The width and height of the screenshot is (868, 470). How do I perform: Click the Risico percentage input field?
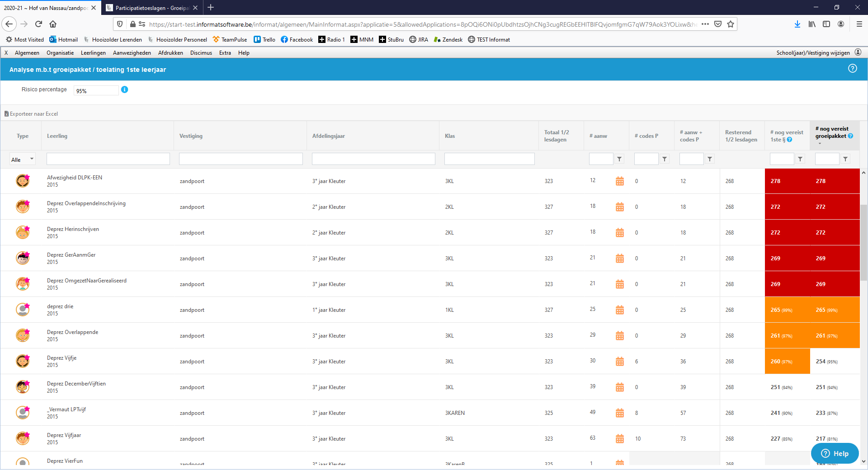point(96,91)
